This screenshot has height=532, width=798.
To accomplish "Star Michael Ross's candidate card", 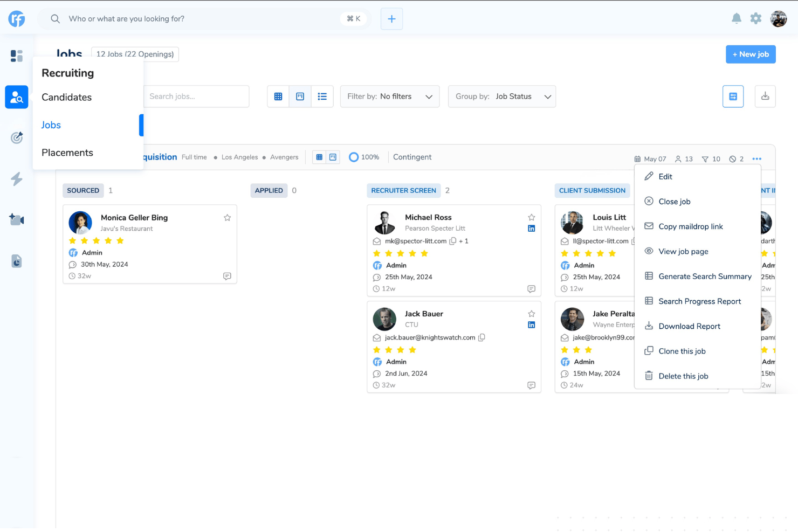I will 531,217.
